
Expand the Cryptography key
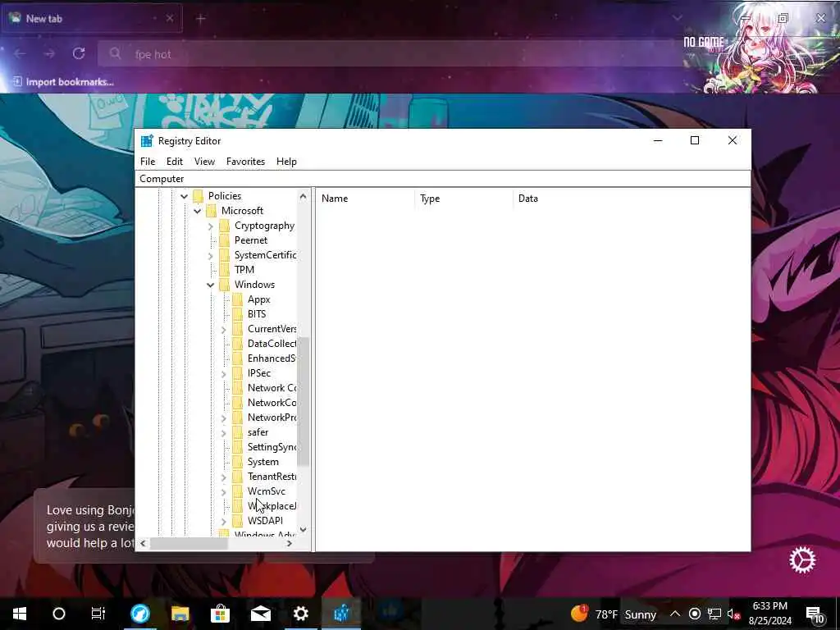tap(211, 226)
